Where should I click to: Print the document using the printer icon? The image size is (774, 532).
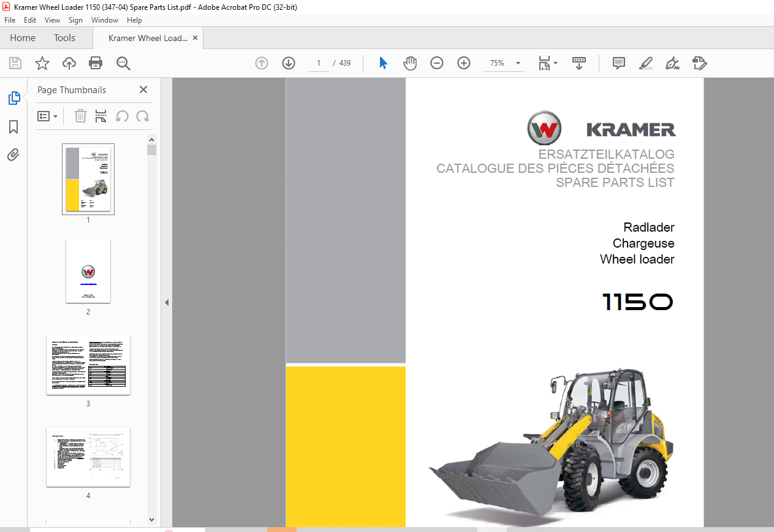[x=96, y=63]
